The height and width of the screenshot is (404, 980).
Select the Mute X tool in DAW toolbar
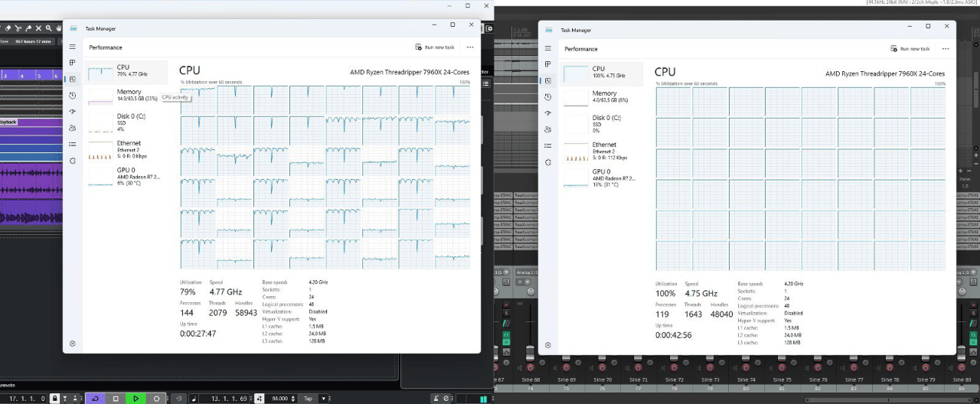(x=39, y=28)
